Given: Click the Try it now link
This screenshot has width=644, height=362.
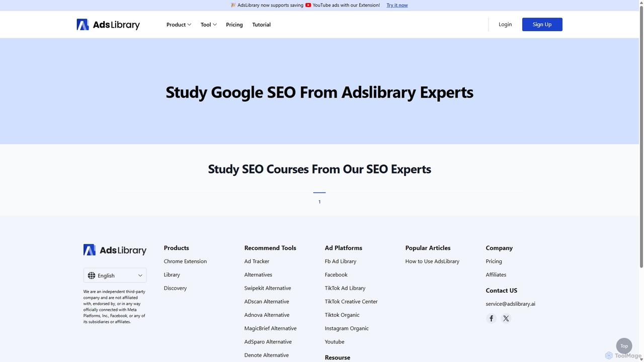Looking at the screenshot, I should pos(397,5).
